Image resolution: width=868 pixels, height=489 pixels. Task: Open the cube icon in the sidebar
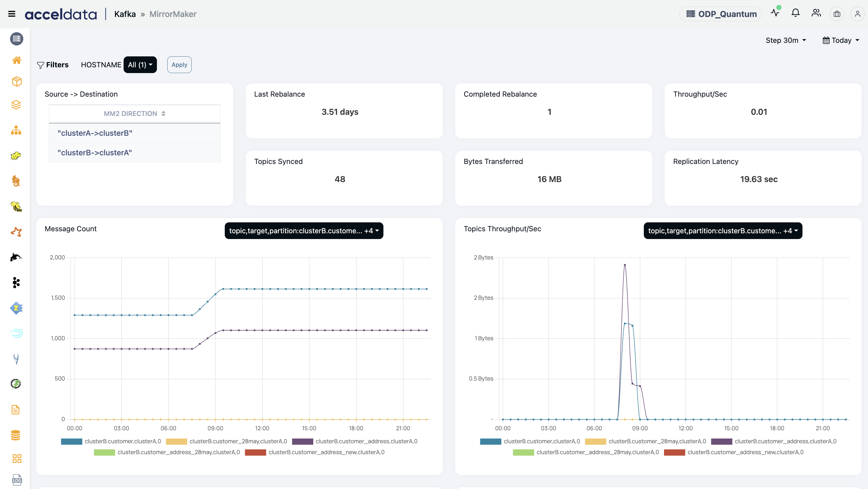coord(16,82)
